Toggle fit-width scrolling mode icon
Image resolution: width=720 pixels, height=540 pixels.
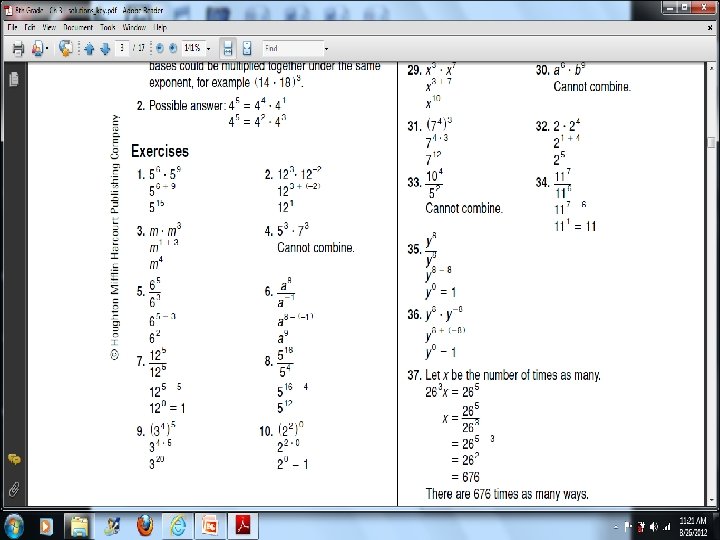click(x=228, y=48)
